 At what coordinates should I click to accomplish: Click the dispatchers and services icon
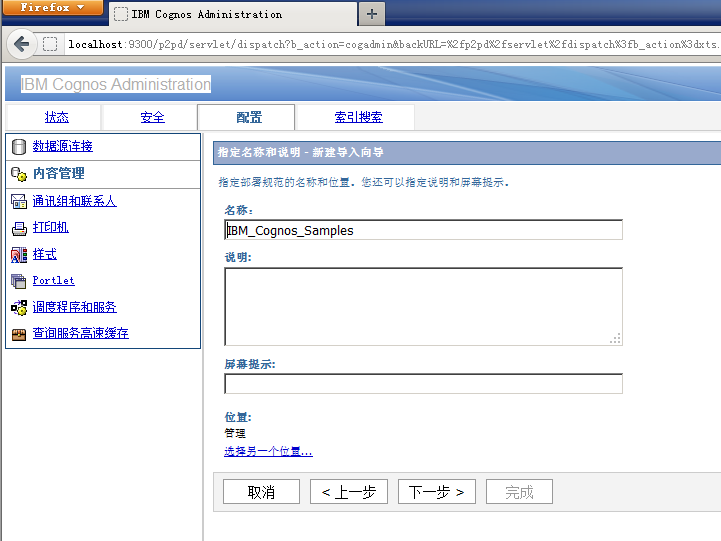[x=19, y=308]
